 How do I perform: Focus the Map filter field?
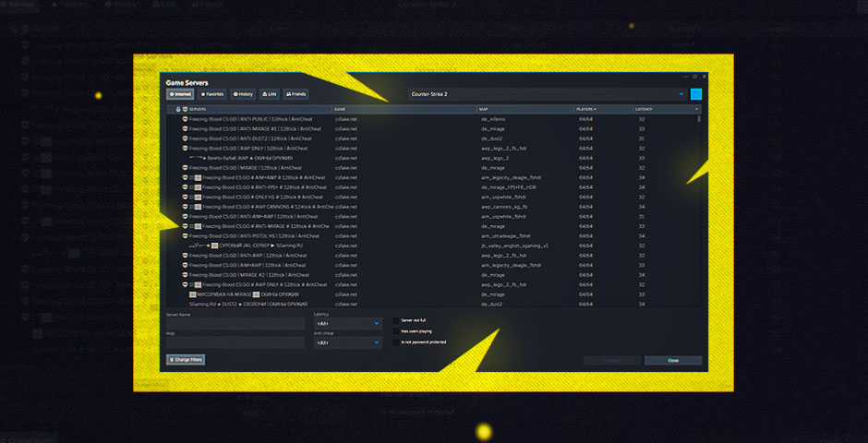(235, 343)
